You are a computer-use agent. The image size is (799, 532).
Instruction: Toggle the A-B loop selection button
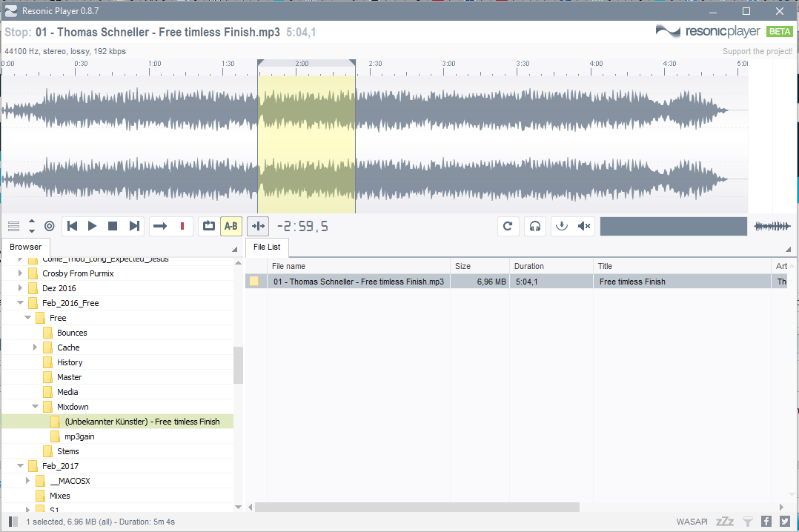[231, 226]
